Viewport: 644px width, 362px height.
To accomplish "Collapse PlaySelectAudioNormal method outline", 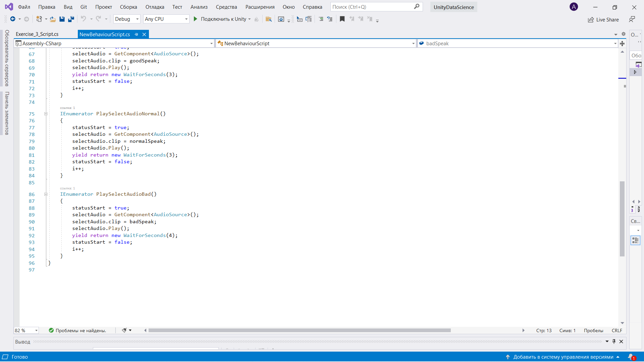I will (46, 114).
